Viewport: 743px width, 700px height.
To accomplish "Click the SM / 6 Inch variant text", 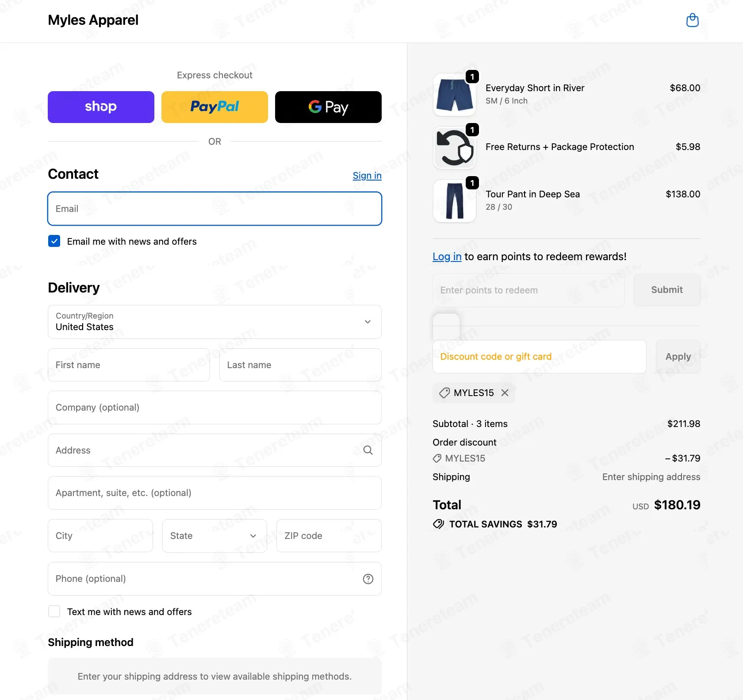I will point(506,101).
